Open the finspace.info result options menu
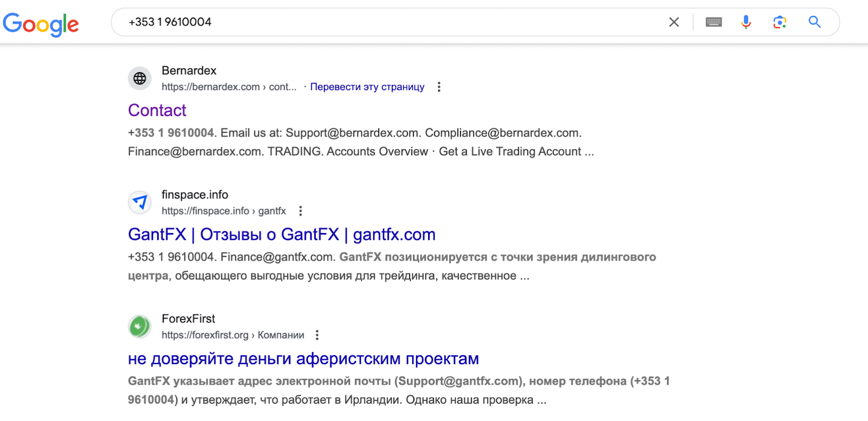Image resolution: width=868 pixels, height=421 pixels. coord(301,211)
